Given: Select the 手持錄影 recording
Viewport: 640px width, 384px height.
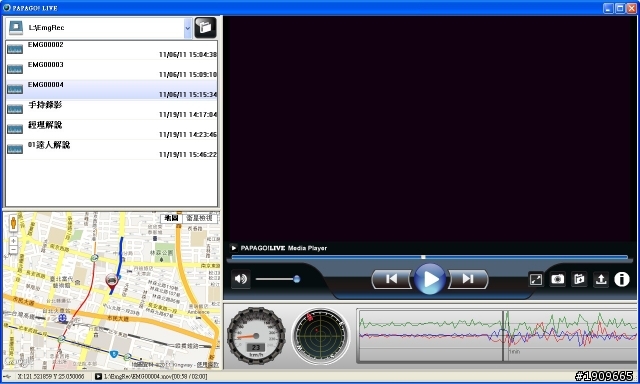Looking at the screenshot, I should [x=111, y=109].
